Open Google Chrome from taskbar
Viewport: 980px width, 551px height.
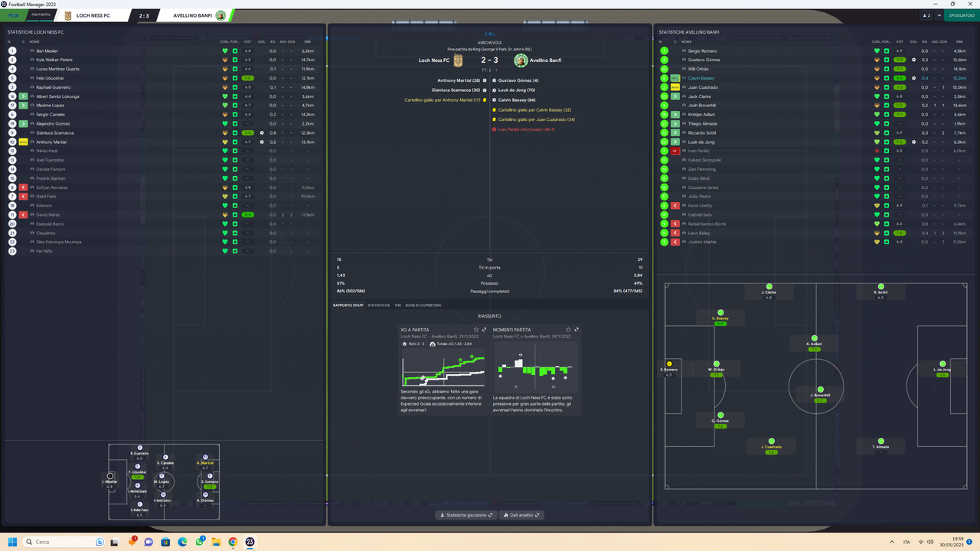(233, 542)
